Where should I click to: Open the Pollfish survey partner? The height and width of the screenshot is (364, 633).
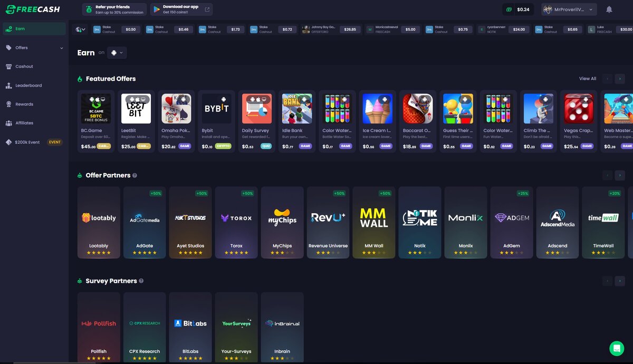[x=99, y=327]
